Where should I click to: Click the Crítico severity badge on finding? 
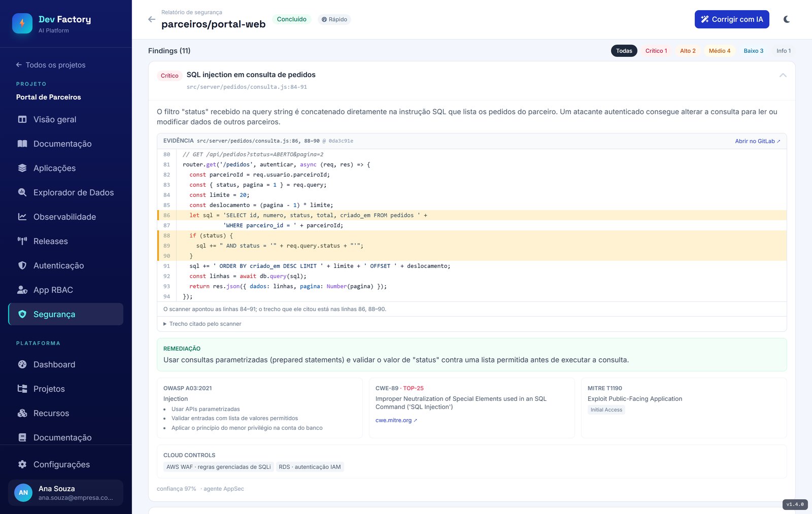(170, 76)
